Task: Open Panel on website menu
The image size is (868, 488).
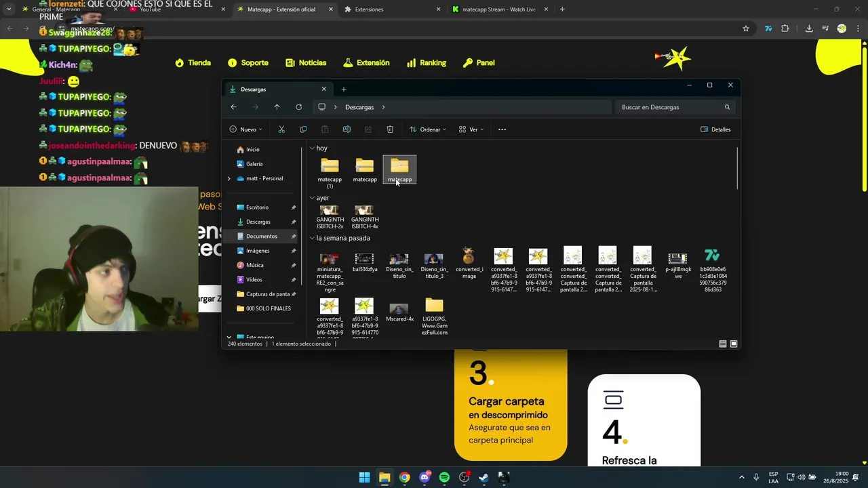Action: [x=479, y=63]
